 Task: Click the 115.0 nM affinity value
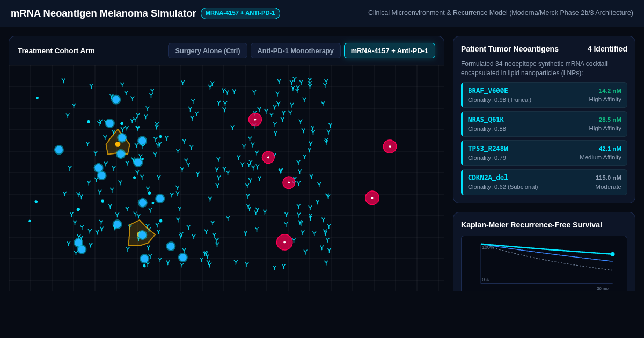tap(609, 178)
